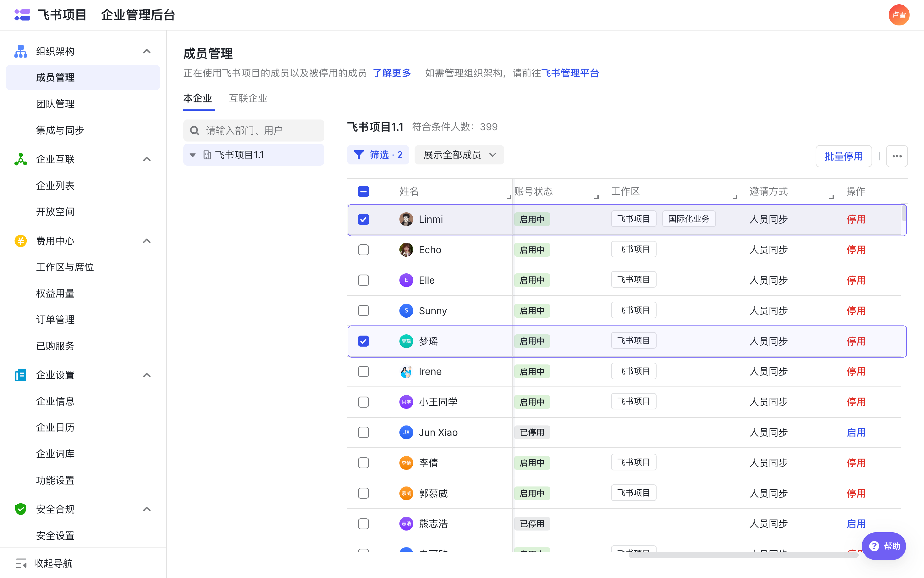Screen dimensions: 924x578
Task: Open 成员管理 in the sidebar
Action: pos(83,78)
